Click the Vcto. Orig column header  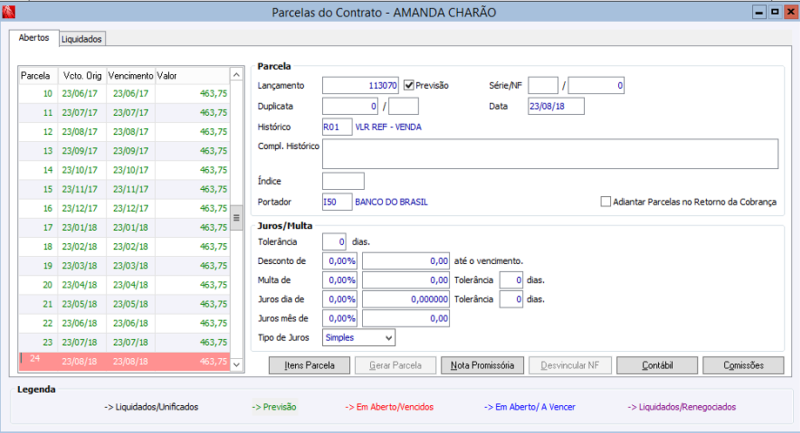click(82, 75)
